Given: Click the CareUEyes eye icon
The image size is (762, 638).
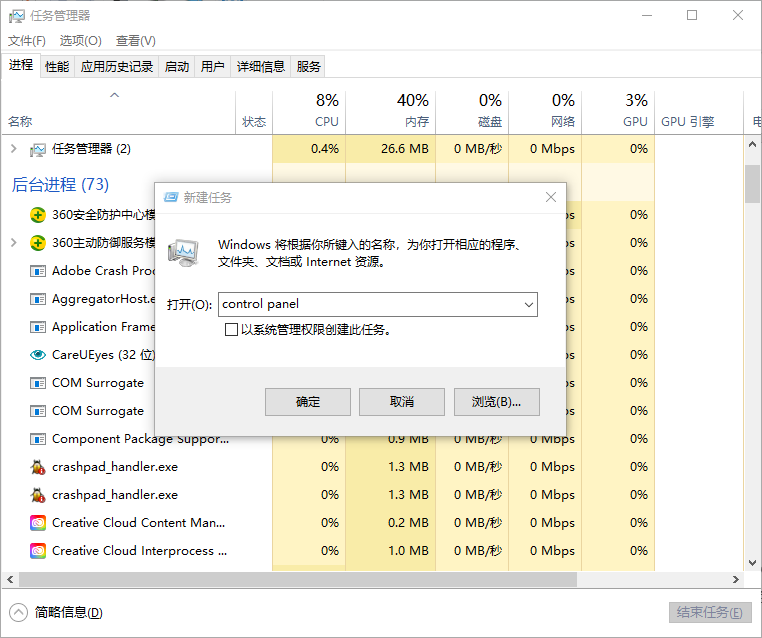Looking at the screenshot, I should 38,355.
